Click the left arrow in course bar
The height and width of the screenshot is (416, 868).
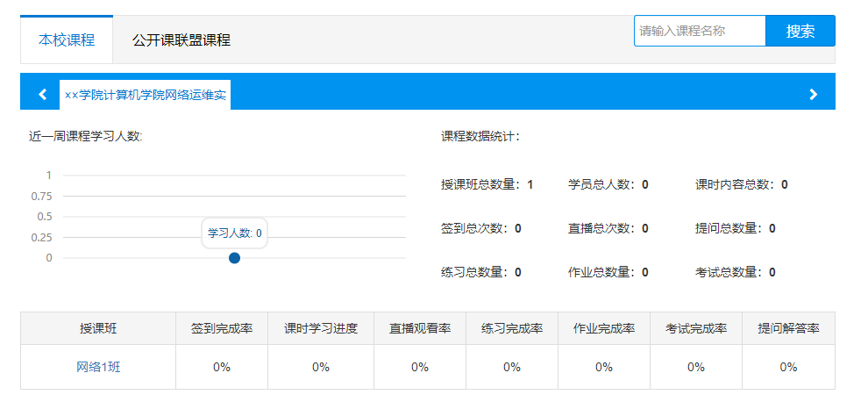pyautogui.click(x=43, y=95)
